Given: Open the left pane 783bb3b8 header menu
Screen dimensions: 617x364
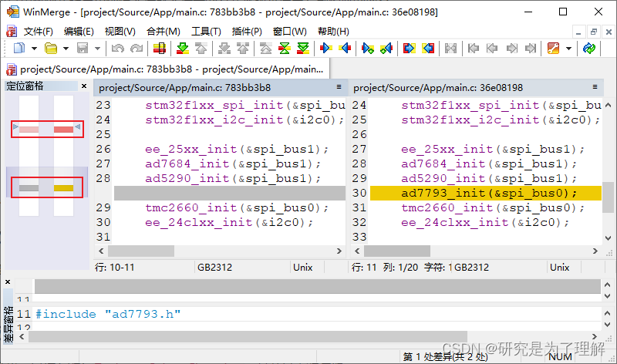Looking at the screenshot, I should coord(339,87).
